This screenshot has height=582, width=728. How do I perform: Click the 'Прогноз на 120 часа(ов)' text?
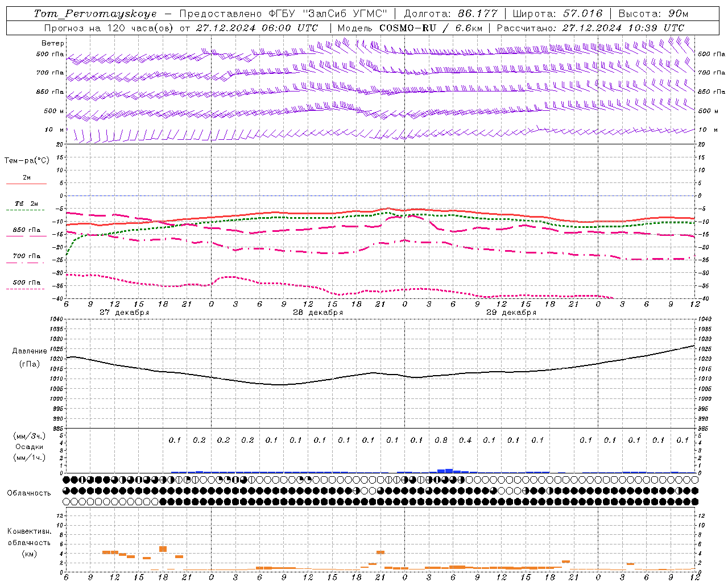[108, 28]
